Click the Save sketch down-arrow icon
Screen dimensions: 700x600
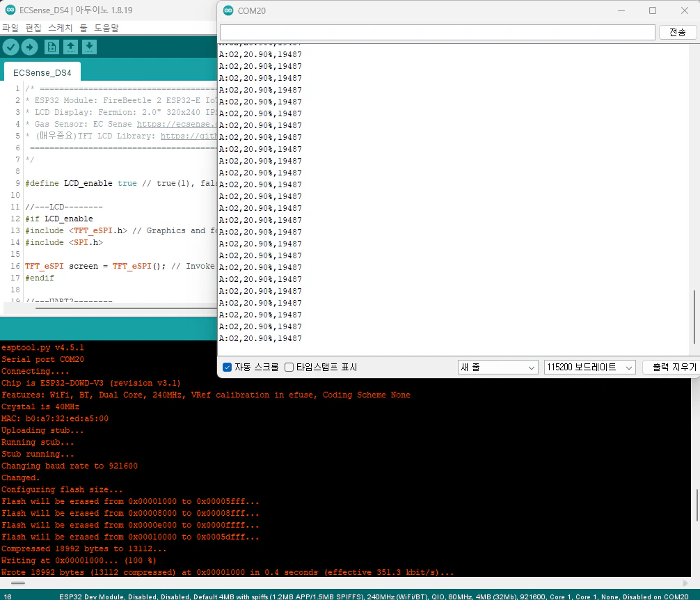(89, 47)
